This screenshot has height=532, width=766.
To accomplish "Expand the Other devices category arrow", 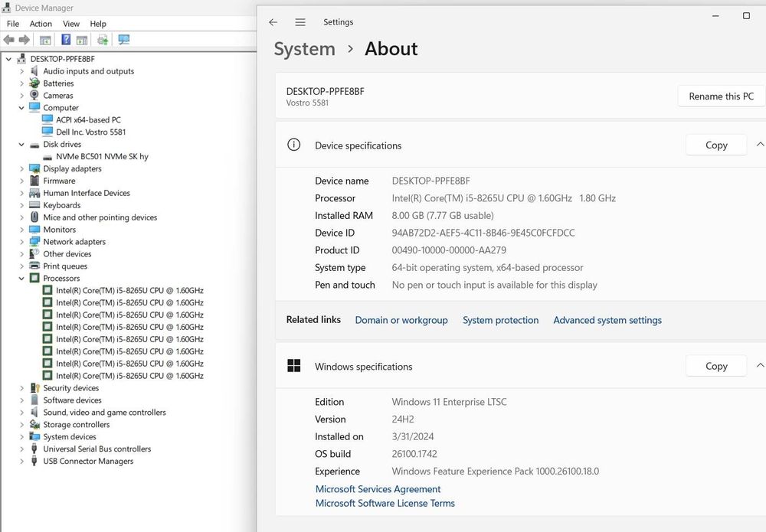I will click(x=21, y=254).
